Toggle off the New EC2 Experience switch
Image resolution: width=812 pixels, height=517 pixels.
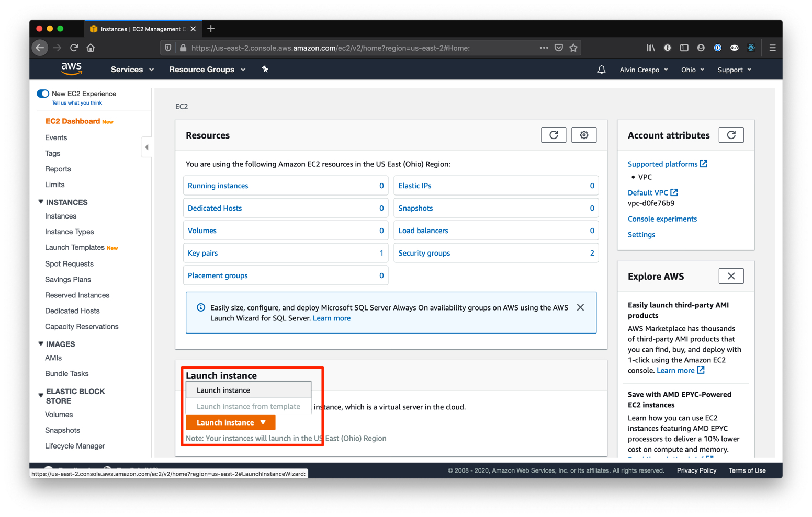click(43, 94)
